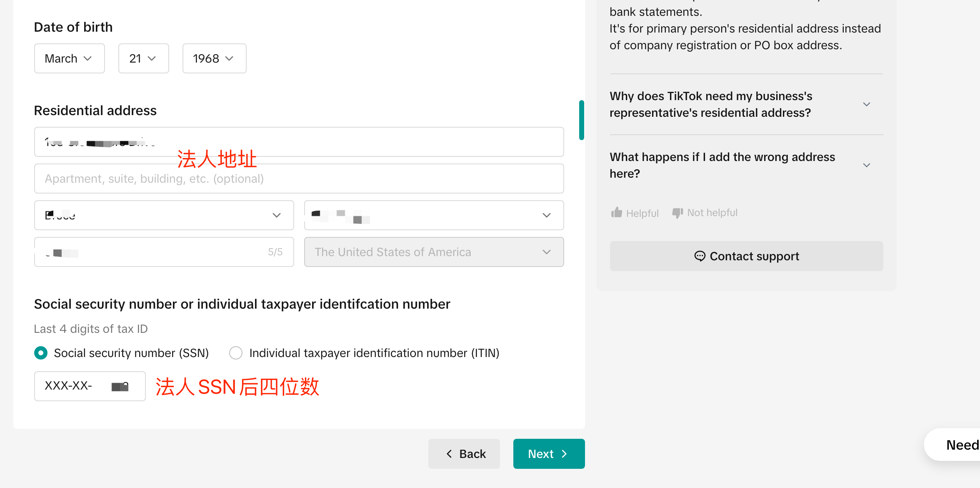Click the Helpful thumbs-up icon

point(617,213)
